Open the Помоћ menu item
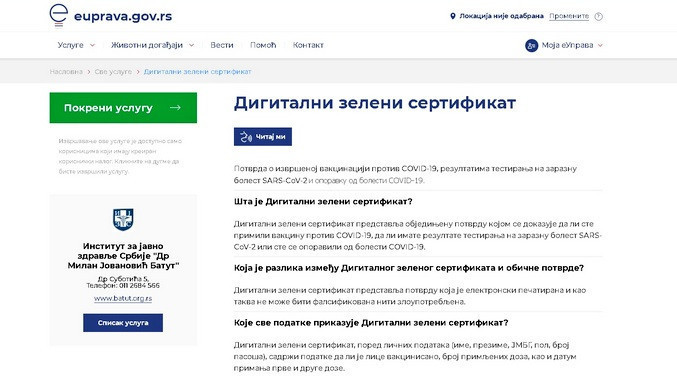The height and width of the screenshot is (381, 677). [263, 45]
